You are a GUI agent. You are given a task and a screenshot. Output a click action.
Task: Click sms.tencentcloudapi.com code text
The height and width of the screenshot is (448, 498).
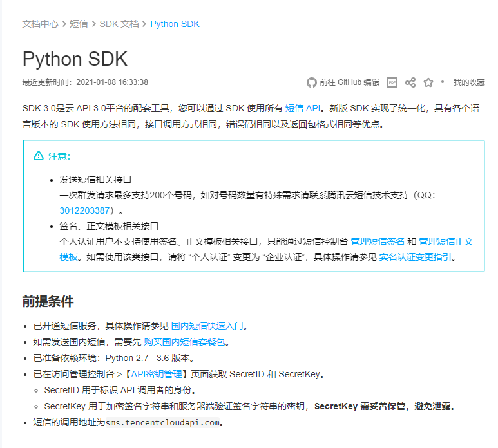[162, 423]
